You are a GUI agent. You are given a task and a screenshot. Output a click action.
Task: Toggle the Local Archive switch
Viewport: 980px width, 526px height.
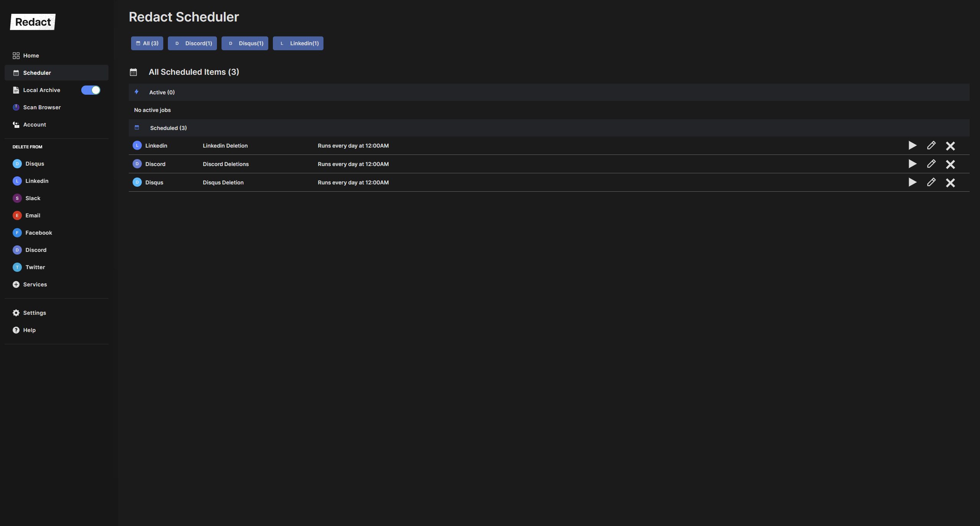tap(91, 90)
